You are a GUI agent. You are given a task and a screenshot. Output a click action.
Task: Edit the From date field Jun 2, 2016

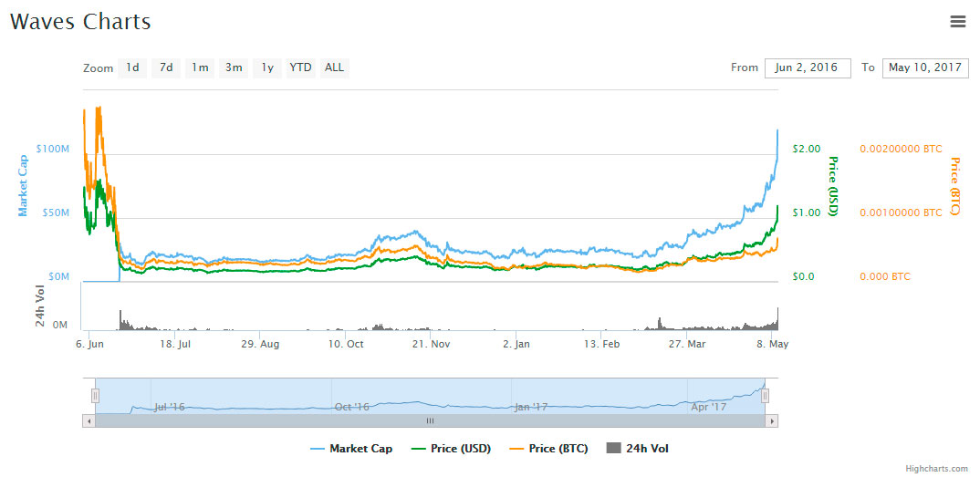pos(808,68)
